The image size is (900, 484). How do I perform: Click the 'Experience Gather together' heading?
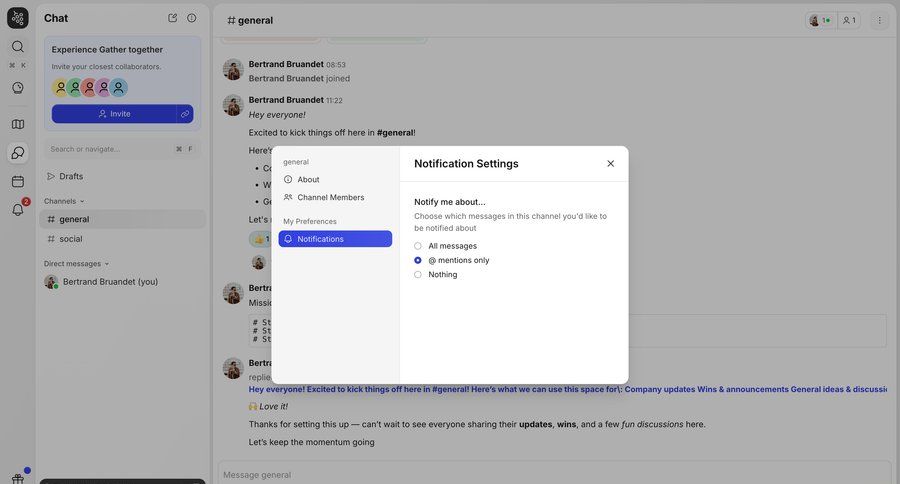pyautogui.click(x=107, y=49)
